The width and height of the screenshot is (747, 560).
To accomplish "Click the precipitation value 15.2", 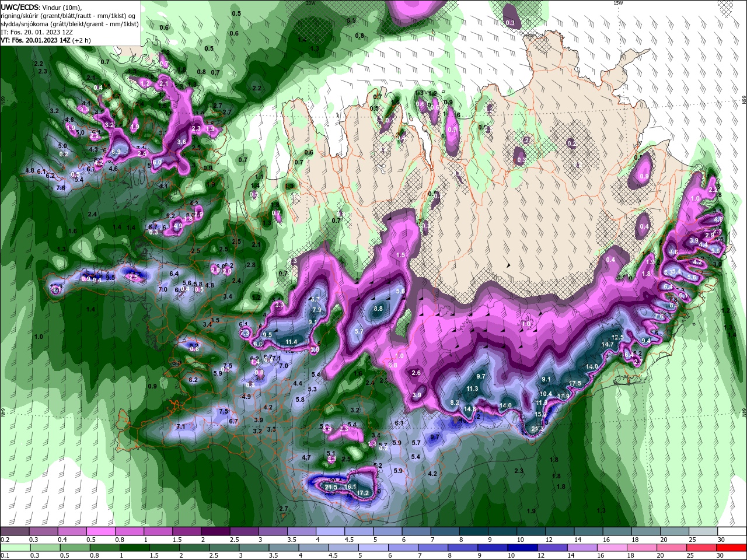I will tap(541, 414).
